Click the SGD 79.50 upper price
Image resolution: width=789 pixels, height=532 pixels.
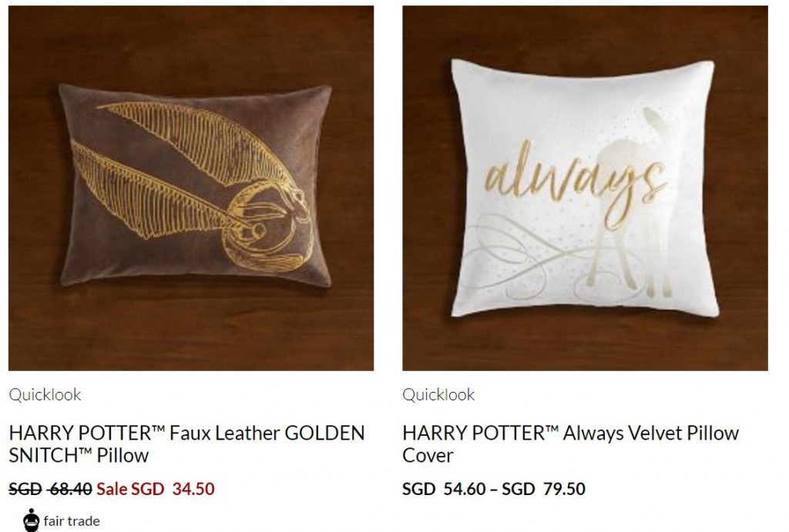[543, 489]
